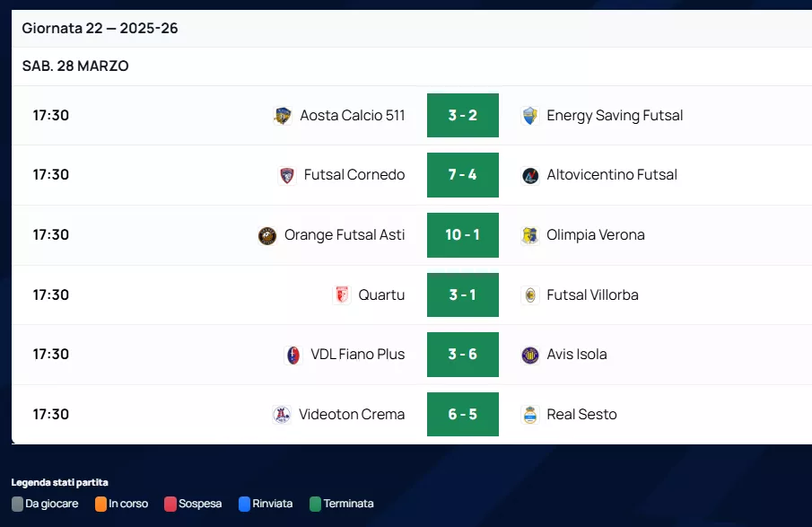The image size is (812, 527).
Task: Click the VDL Fiano Plus crest
Action: pos(293,355)
